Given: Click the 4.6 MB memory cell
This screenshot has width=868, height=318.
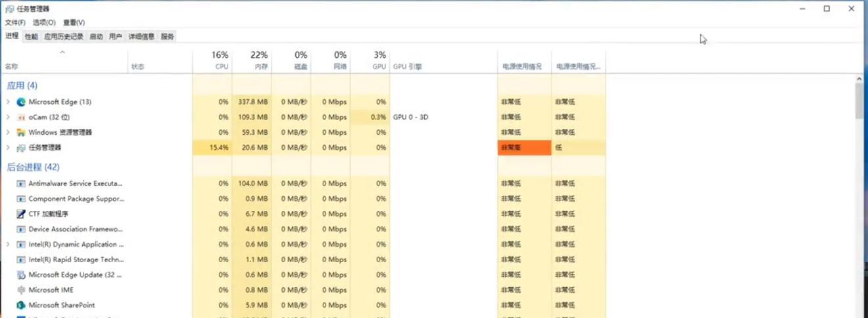Looking at the screenshot, I should [251, 229].
